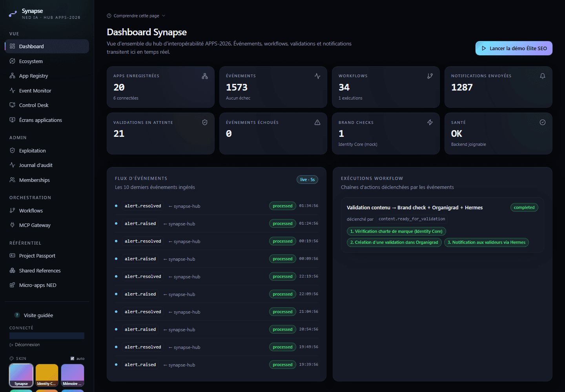Click the Project Passport icon
This screenshot has width=565, height=392.
(12, 256)
